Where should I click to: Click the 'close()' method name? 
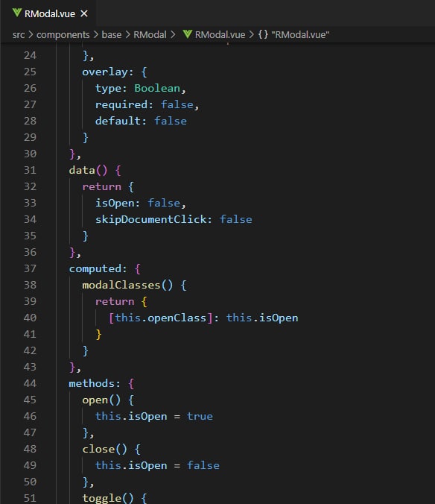tap(105, 449)
